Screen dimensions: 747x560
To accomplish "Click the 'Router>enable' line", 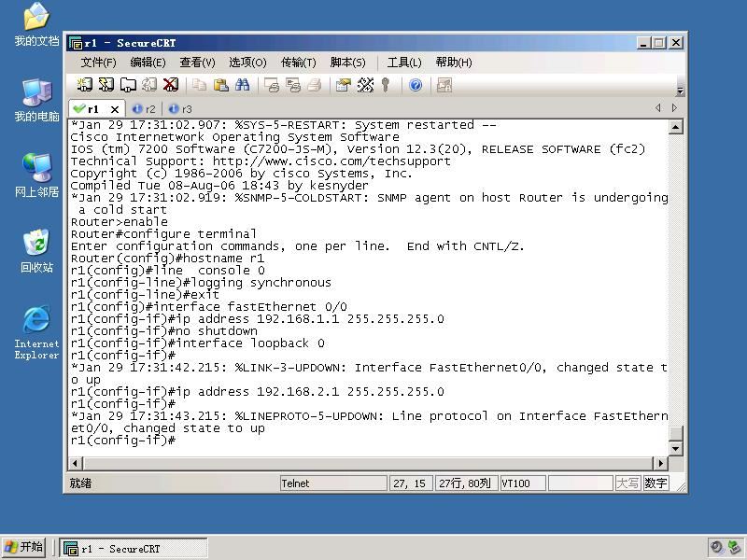I will pos(120,222).
